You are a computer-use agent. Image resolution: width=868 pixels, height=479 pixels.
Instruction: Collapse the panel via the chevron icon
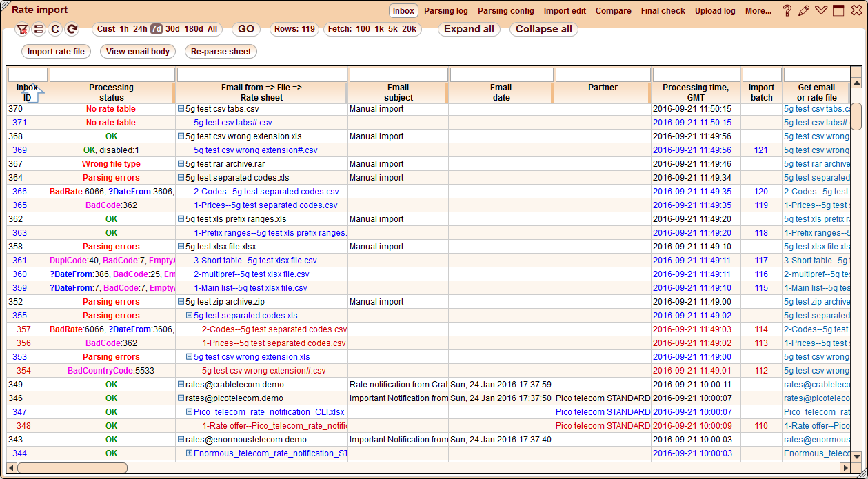820,10
